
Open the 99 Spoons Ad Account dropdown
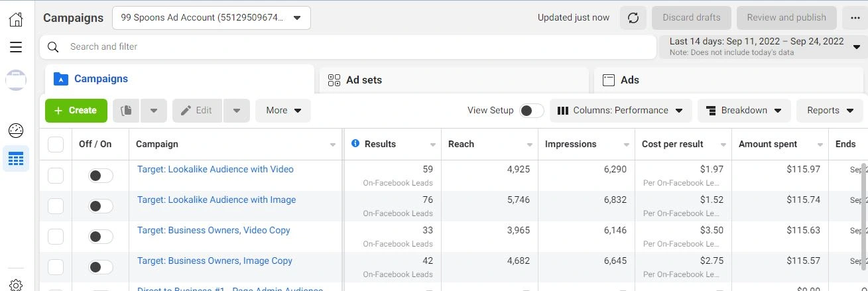[212, 18]
